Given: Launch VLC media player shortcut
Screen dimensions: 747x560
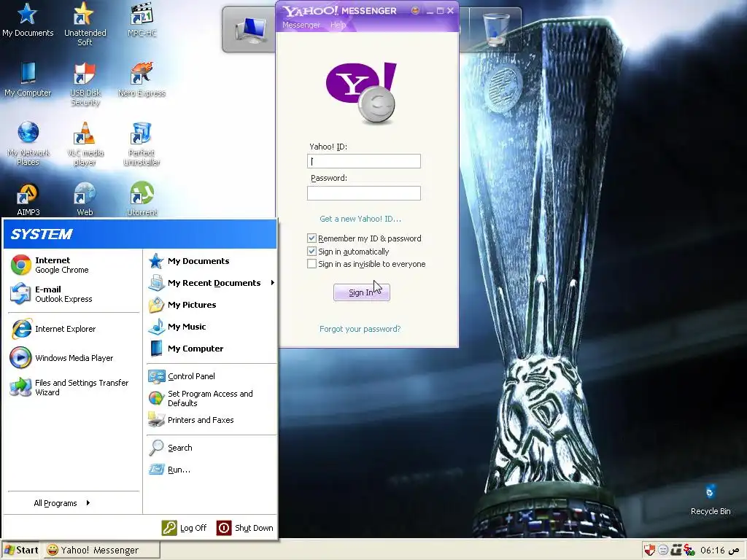Looking at the screenshot, I should click(x=85, y=144).
